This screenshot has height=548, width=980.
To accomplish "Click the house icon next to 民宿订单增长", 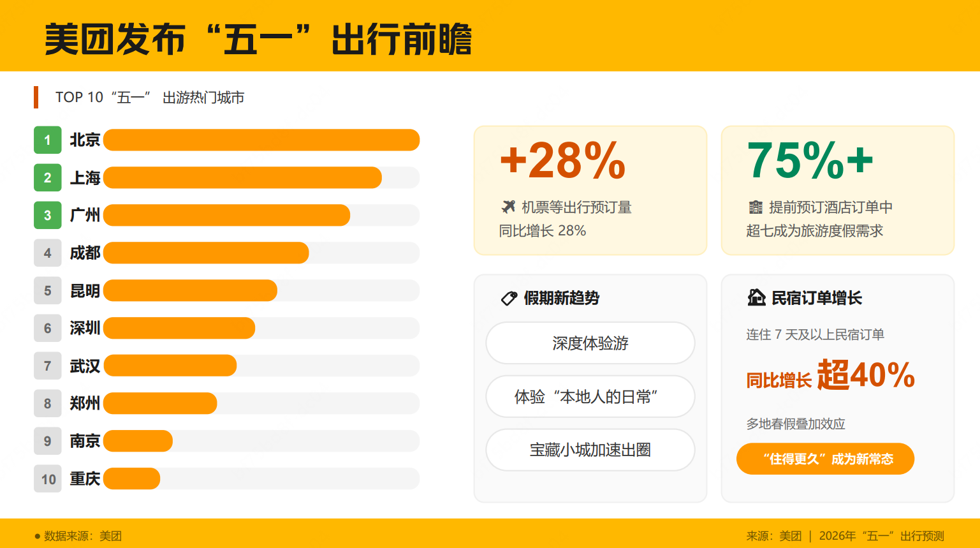I will click(x=756, y=297).
